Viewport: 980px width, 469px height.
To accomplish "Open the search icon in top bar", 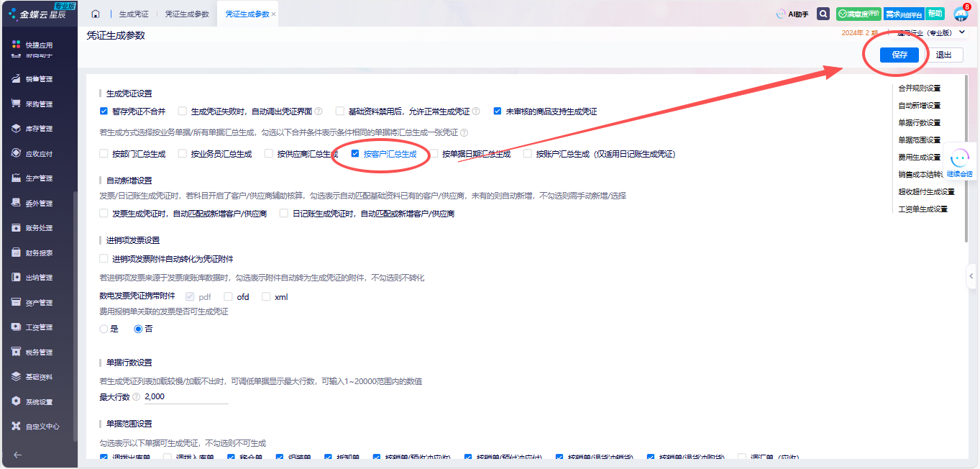I will (x=823, y=14).
